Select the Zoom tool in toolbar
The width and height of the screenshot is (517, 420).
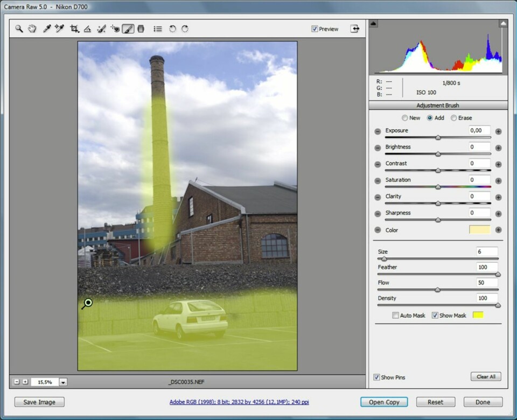(x=19, y=29)
